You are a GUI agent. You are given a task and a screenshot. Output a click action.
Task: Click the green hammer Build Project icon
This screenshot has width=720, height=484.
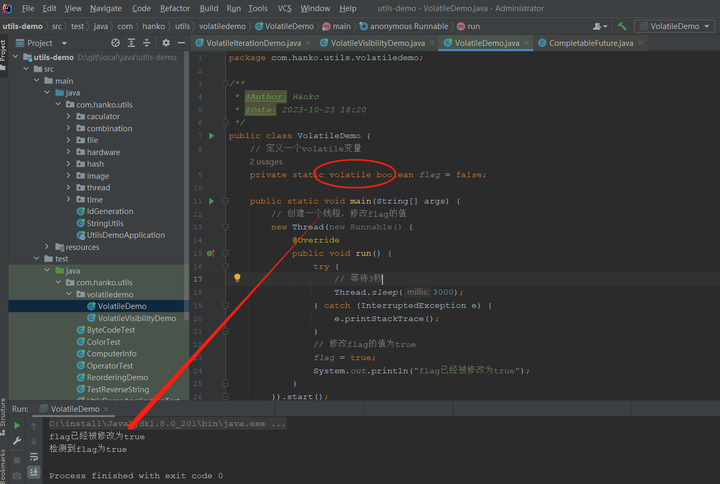622,26
